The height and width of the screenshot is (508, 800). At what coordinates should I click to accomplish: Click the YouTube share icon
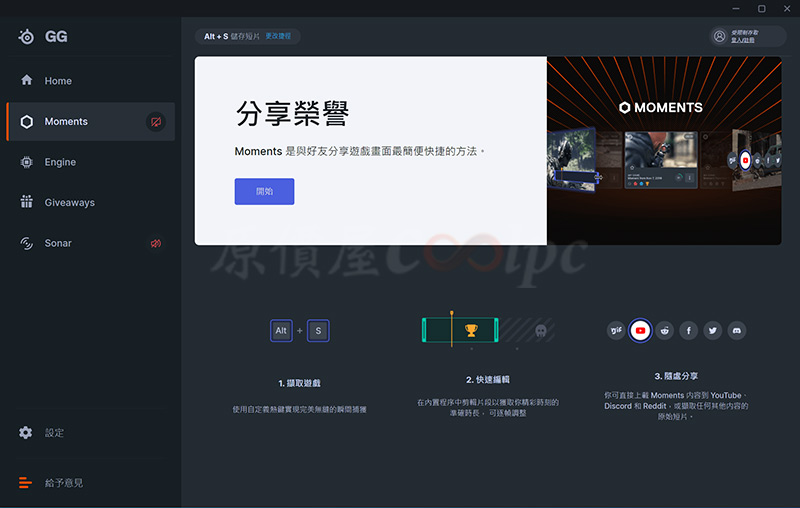pyautogui.click(x=640, y=331)
